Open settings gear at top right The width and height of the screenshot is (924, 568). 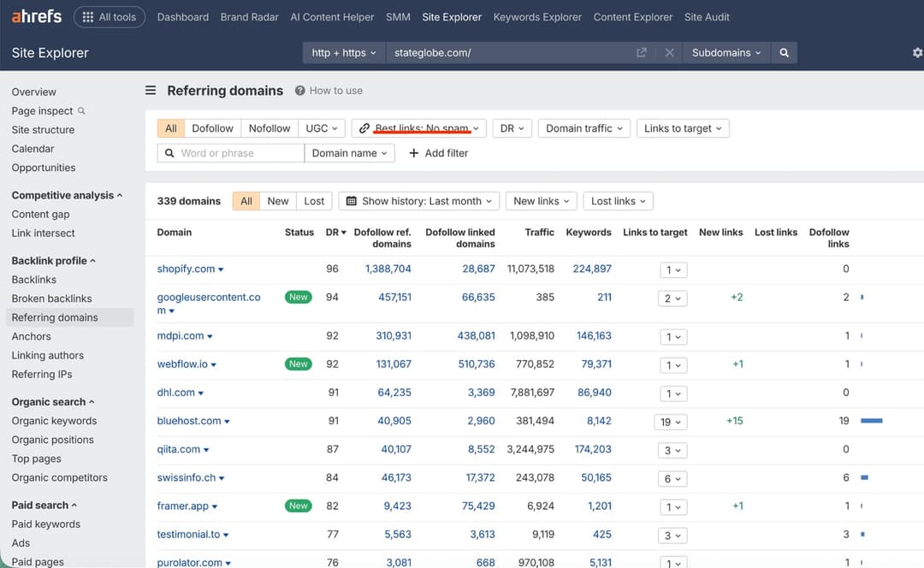[917, 52]
